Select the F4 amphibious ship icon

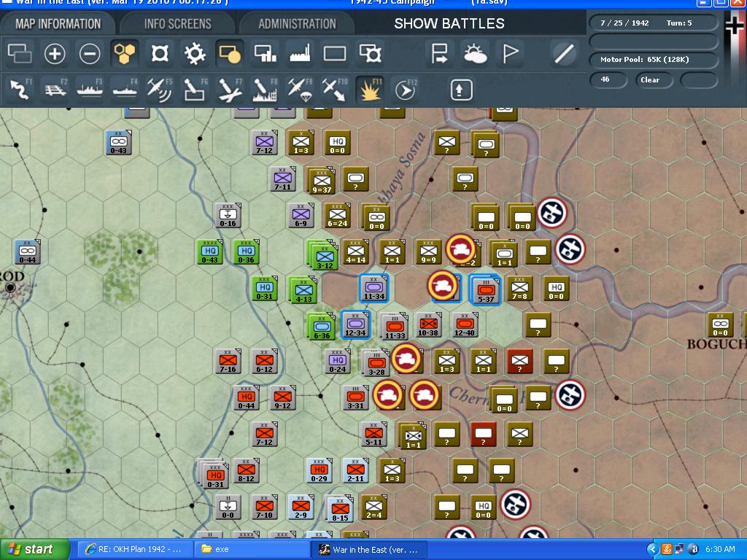(125, 90)
